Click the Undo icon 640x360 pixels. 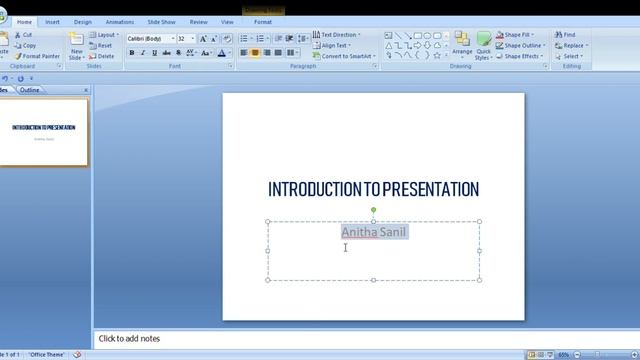(x=5, y=78)
